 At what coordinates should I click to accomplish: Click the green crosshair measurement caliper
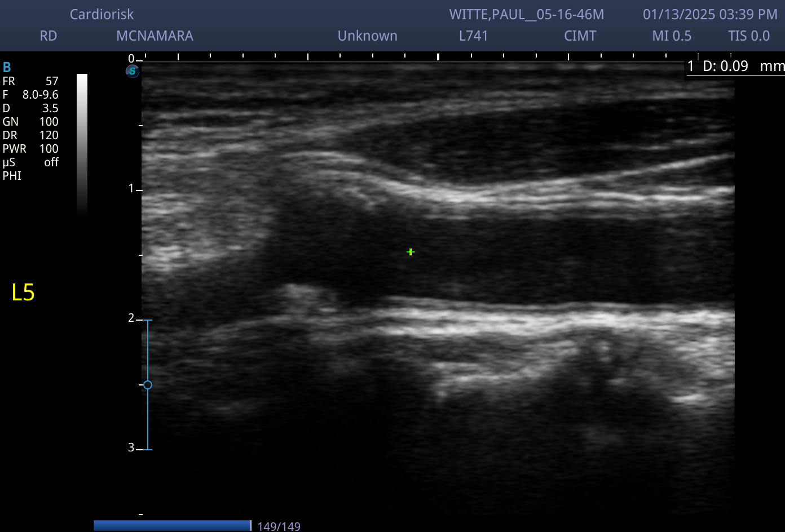click(x=411, y=252)
